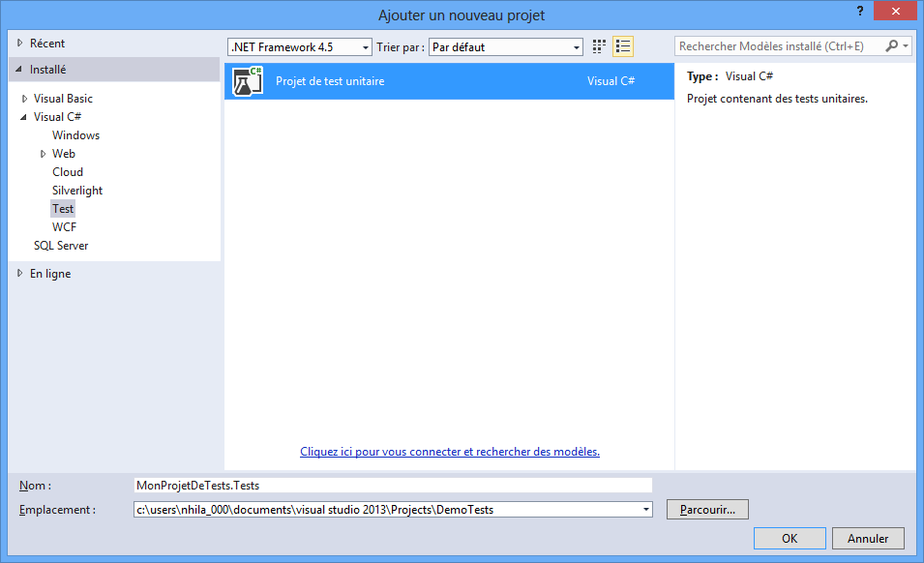Select the Windows category
This screenshot has width=924, height=563.
click(76, 135)
